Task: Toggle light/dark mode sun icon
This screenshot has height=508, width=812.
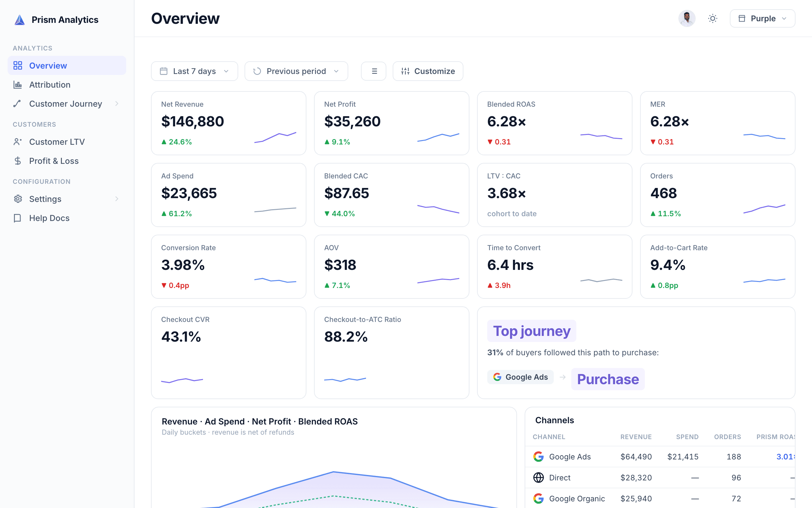Action: pyautogui.click(x=713, y=18)
